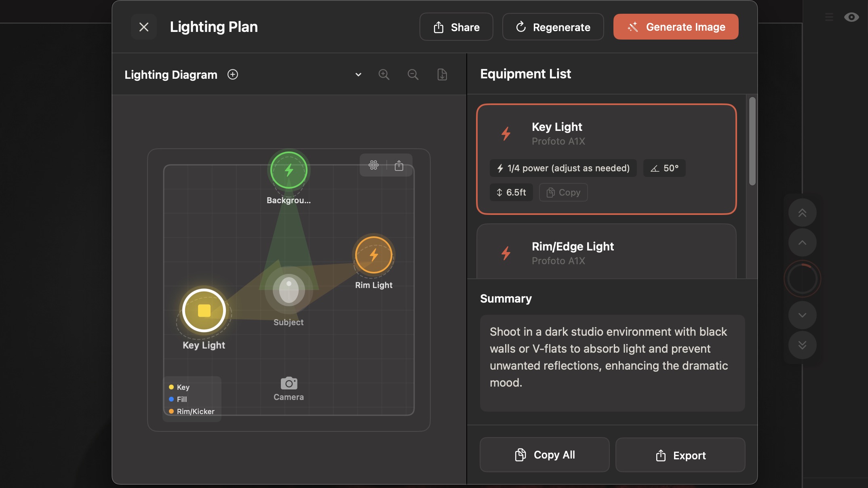Select the Rim/Edge Light equipment card

point(606,253)
